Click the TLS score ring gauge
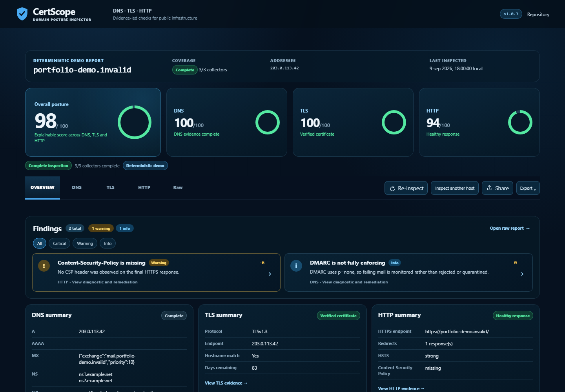Screen dimensions: 565x392 pyautogui.click(x=394, y=122)
